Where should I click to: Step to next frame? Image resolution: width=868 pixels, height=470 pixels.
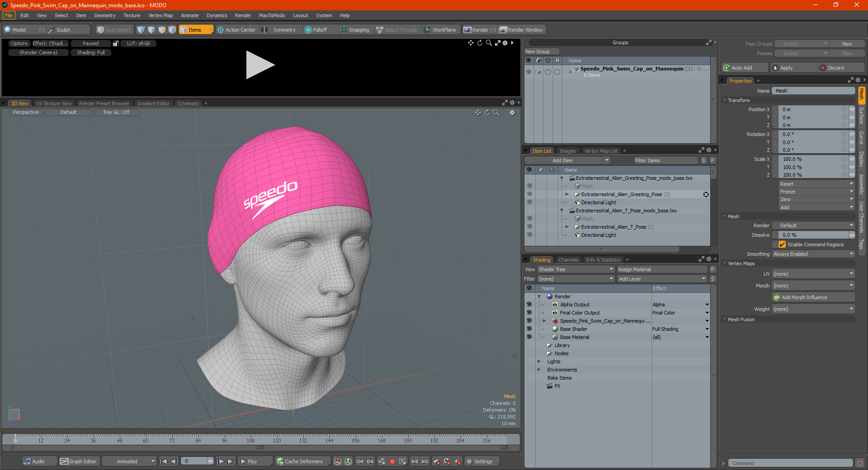[220, 461]
